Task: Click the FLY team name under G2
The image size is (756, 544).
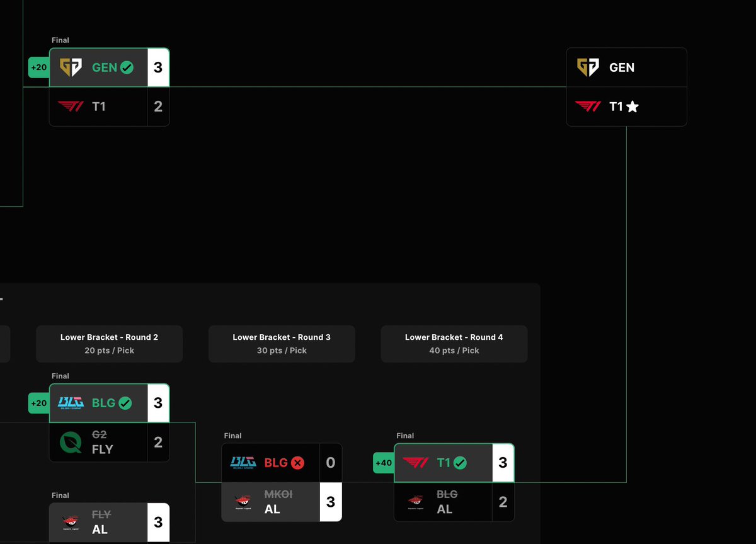Action: [x=102, y=449]
